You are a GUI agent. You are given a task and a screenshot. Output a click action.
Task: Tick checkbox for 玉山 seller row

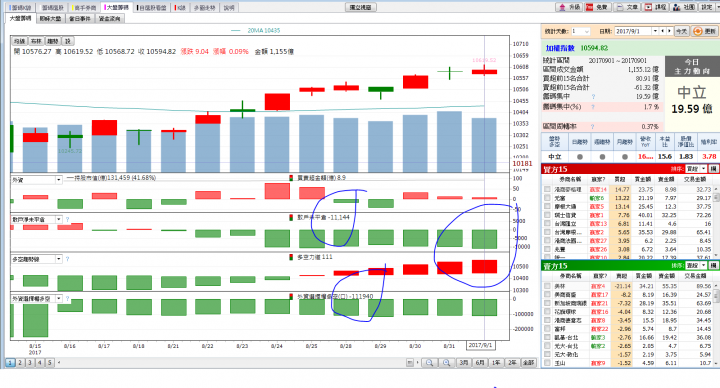click(x=547, y=363)
